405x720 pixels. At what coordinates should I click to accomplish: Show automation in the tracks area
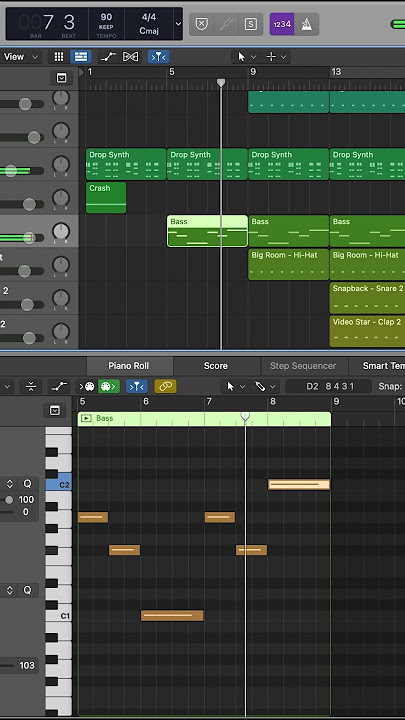point(108,57)
